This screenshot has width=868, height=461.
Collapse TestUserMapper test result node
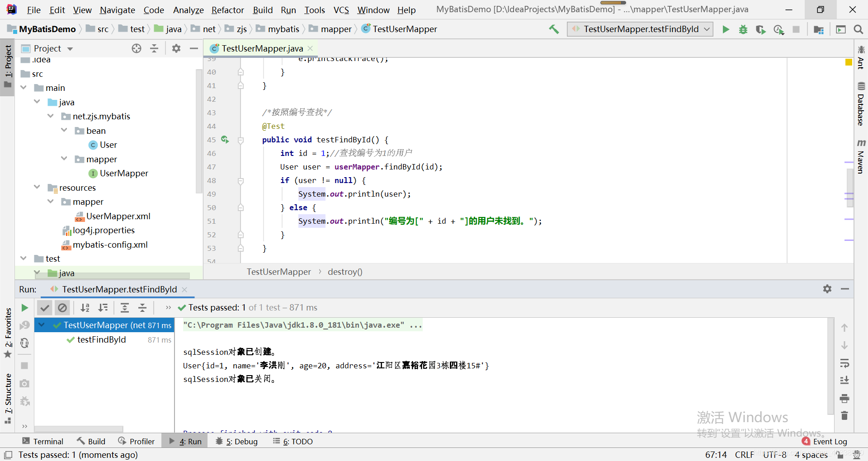(x=42, y=325)
